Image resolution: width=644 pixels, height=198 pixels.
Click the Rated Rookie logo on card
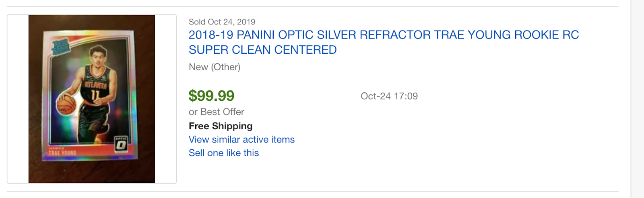[62, 46]
